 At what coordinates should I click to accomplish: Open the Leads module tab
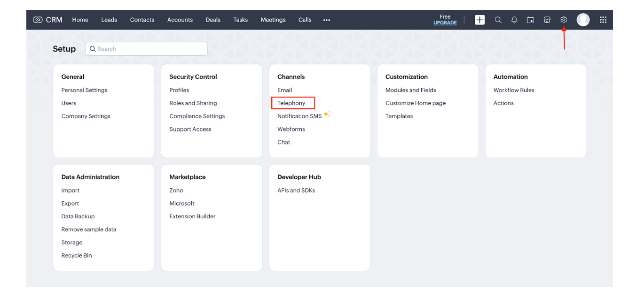(x=109, y=20)
